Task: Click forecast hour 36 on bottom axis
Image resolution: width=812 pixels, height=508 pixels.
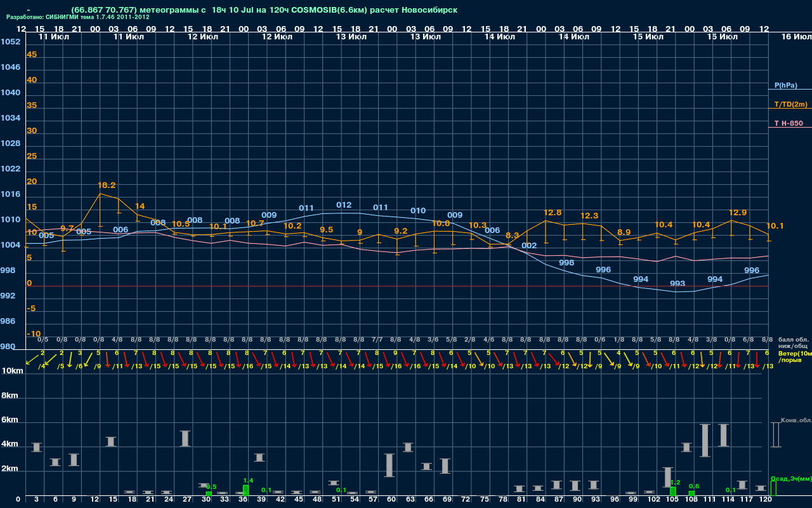Action: pos(243,500)
